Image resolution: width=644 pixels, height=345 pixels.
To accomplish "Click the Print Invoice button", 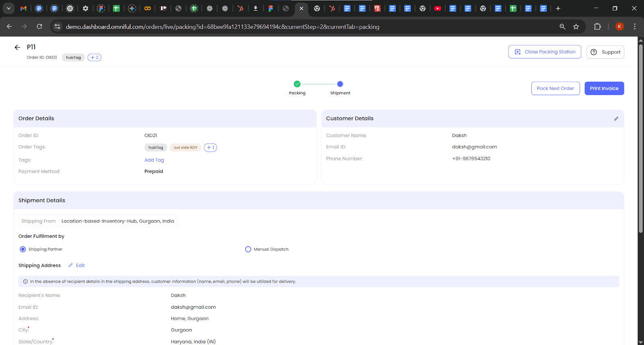I will coord(604,89).
